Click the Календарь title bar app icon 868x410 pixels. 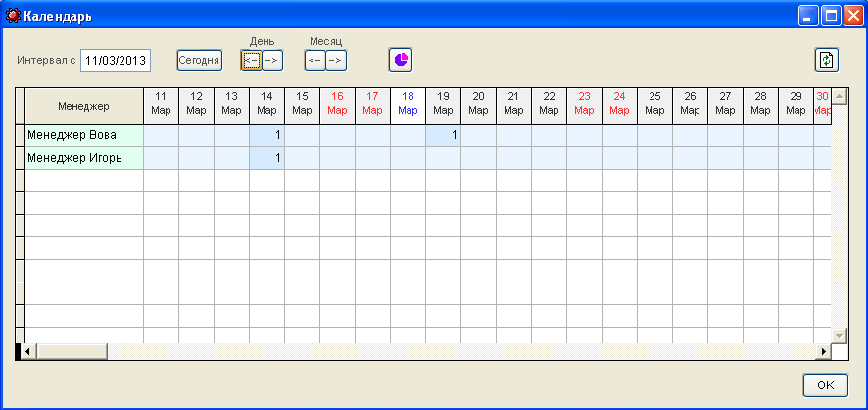coord(12,16)
